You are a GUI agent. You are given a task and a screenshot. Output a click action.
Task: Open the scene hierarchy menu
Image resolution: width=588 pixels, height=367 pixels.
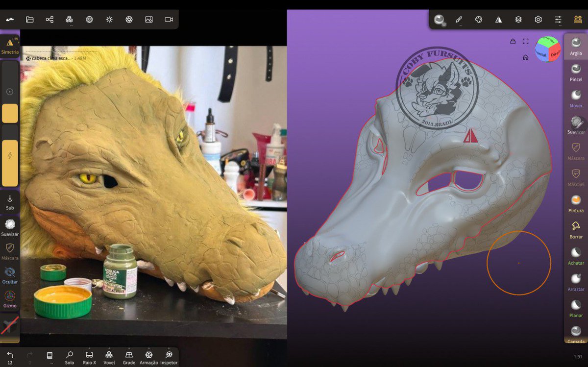click(49, 20)
